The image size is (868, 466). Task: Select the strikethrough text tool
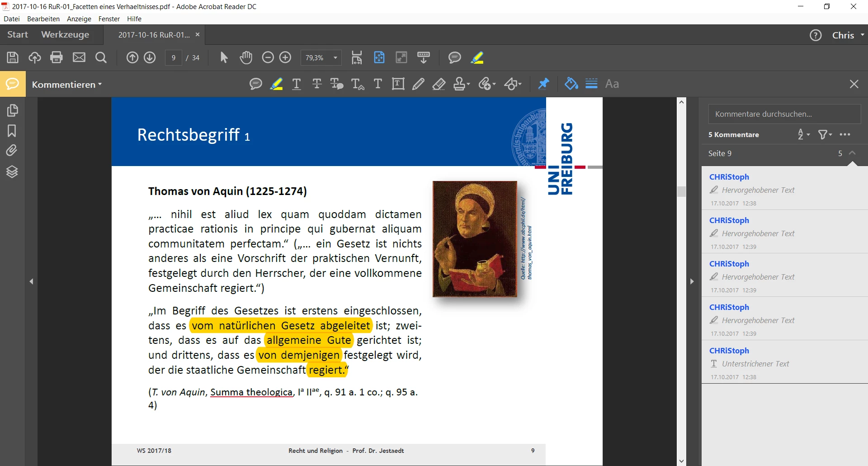(x=317, y=84)
